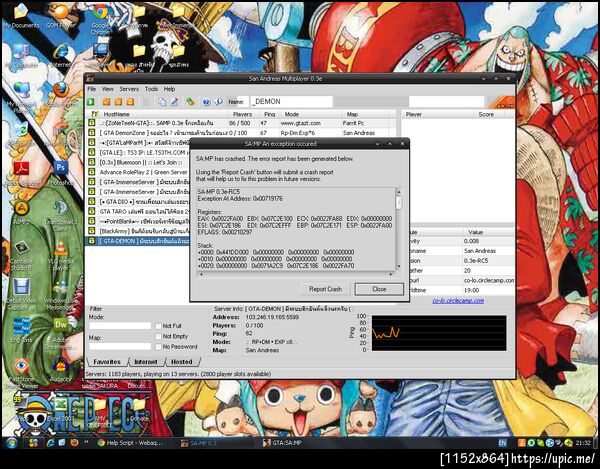Click the Map filter input field

coord(120,346)
